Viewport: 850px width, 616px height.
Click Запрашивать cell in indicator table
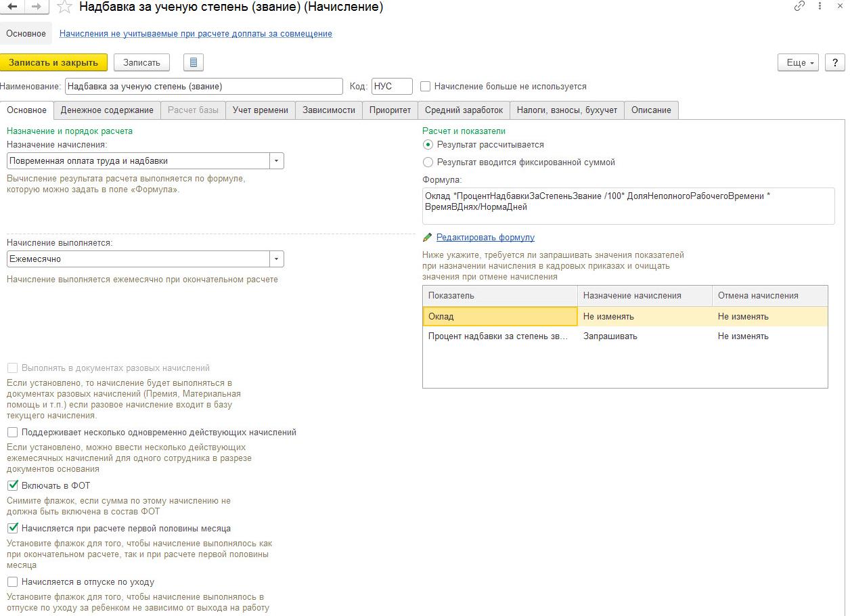point(644,336)
